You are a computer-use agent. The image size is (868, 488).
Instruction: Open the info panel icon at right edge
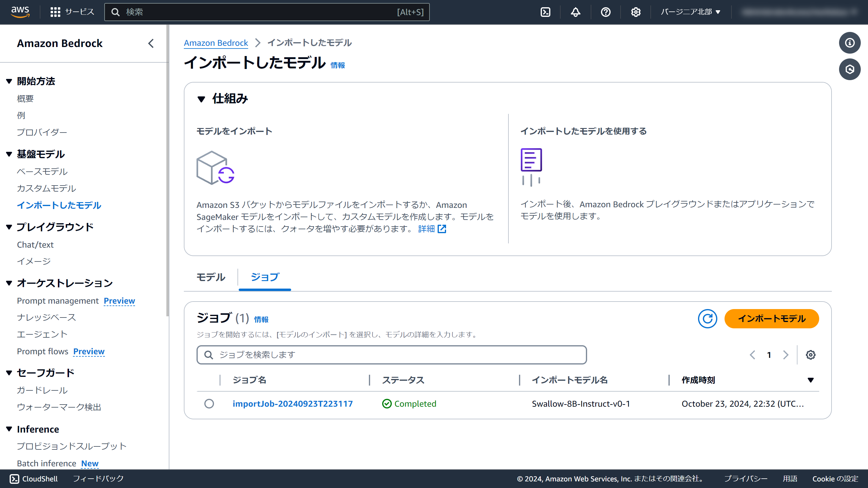pyautogui.click(x=850, y=43)
